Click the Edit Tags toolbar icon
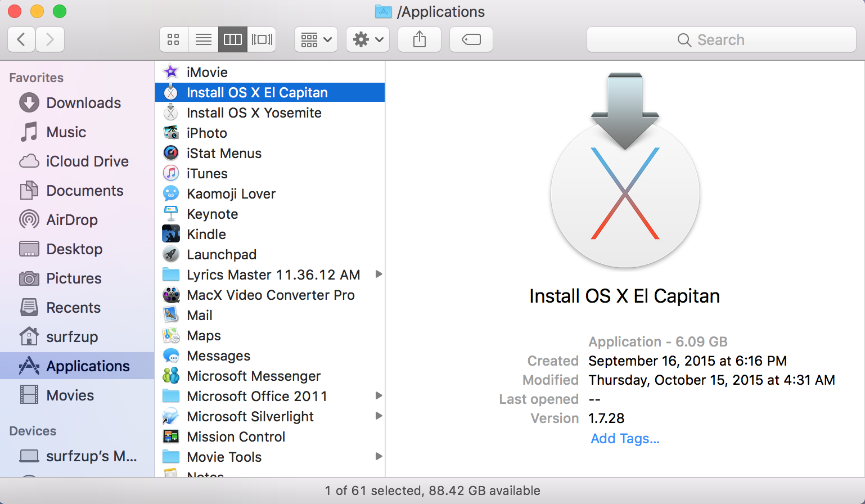 471,39
